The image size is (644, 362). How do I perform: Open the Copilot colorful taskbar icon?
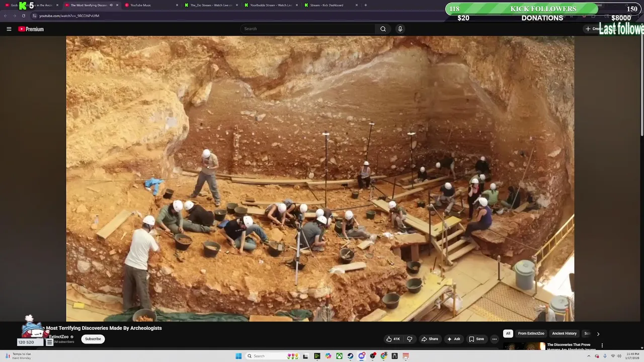329,356
